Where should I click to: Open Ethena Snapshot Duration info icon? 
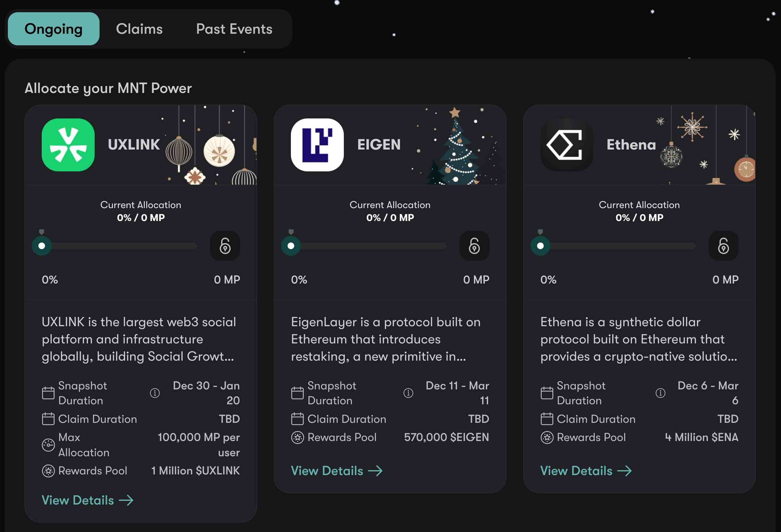660,393
